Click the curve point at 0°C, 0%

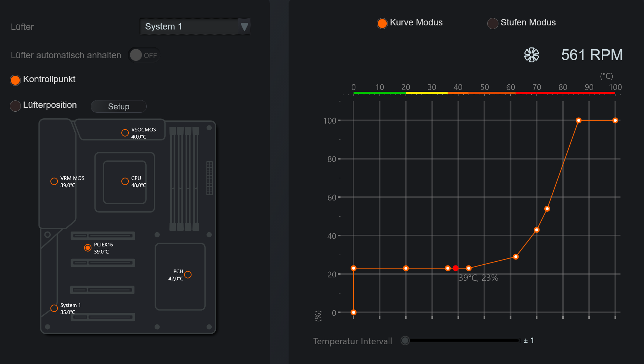coord(354,312)
